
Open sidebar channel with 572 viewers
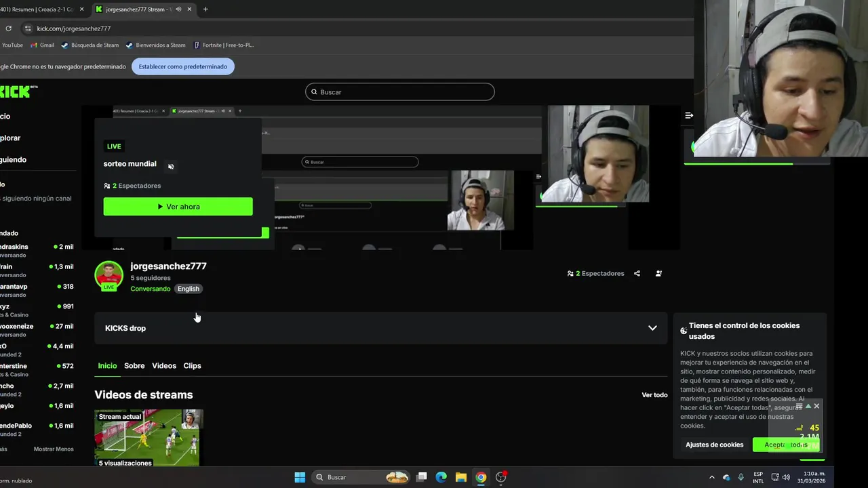tap(37, 370)
